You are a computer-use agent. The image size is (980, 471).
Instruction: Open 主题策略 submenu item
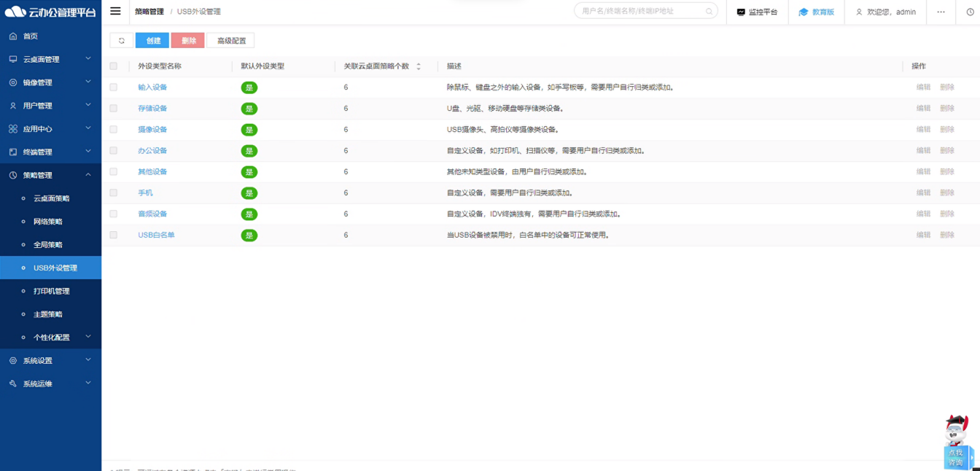click(51, 314)
